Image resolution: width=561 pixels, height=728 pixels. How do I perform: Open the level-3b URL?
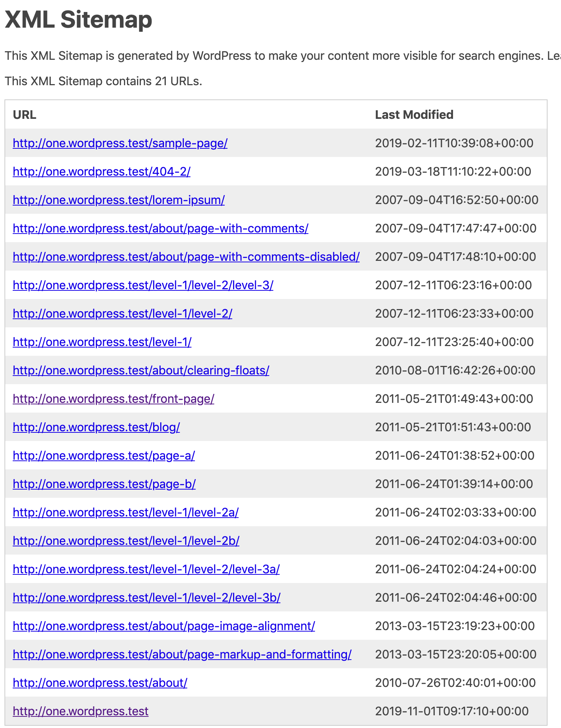(x=146, y=598)
